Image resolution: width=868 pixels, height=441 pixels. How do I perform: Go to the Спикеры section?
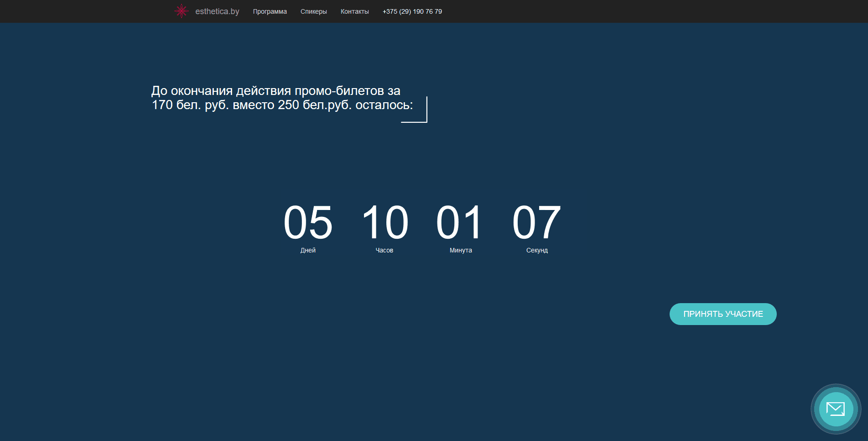point(313,11)
